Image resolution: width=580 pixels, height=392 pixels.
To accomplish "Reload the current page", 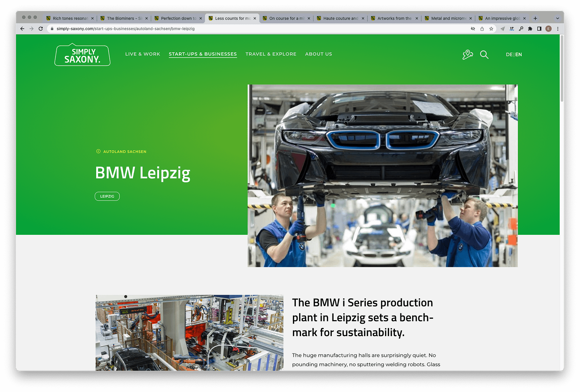I will pos(41,29).
